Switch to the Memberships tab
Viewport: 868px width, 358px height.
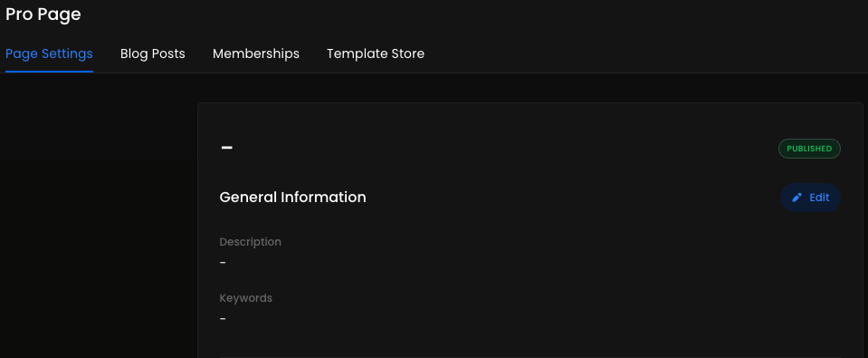pyautogui.click(x=256, y=53)
